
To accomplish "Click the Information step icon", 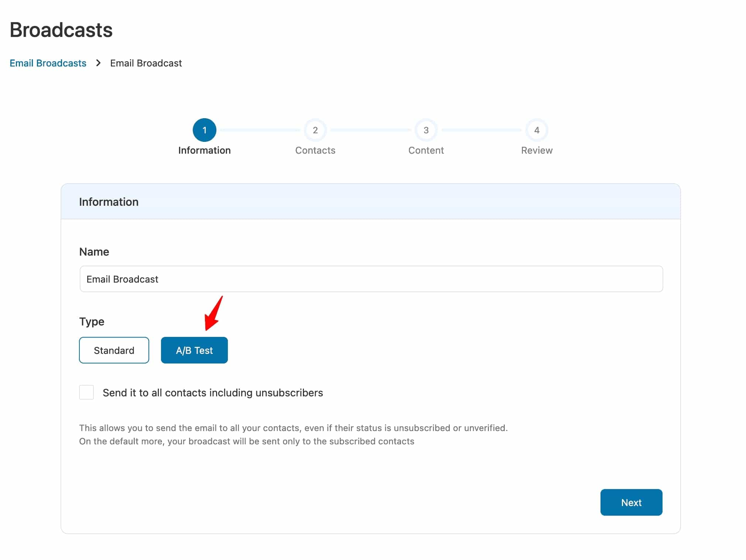I will (x=204, y=129).
